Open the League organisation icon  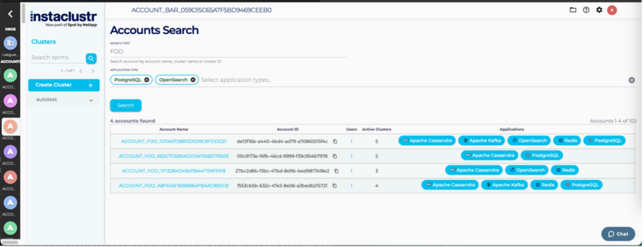(10, 43)
